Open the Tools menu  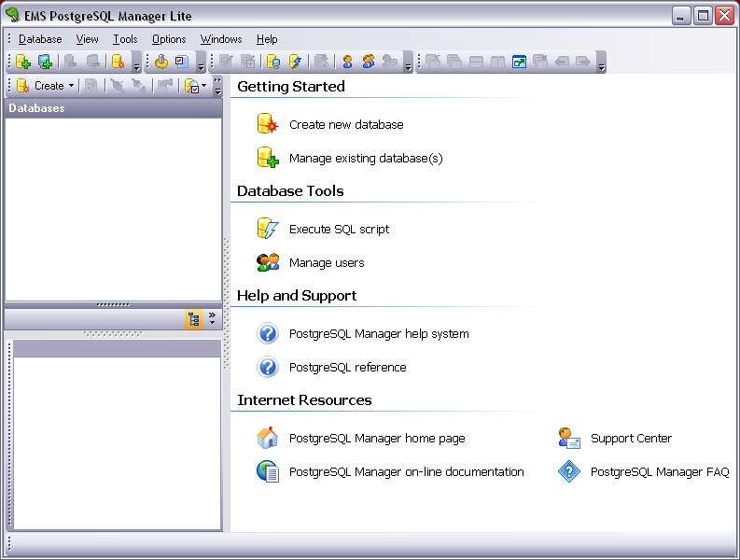click(x=125, y=39)
